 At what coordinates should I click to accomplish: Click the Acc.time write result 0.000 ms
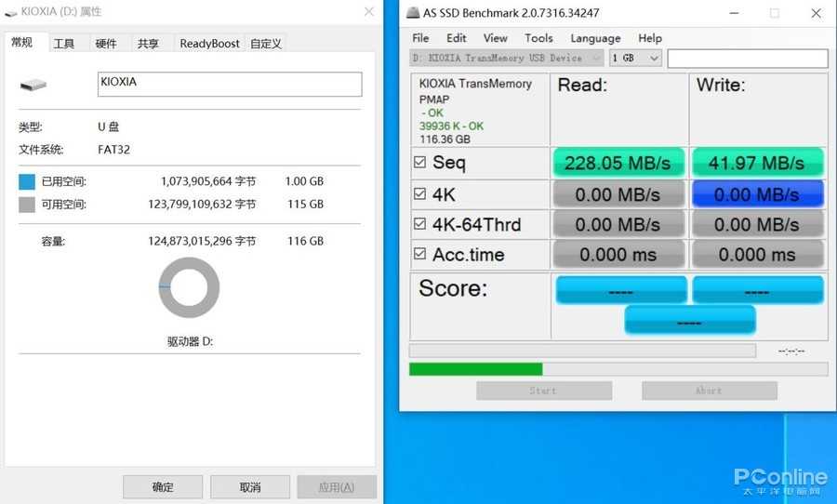757,255
